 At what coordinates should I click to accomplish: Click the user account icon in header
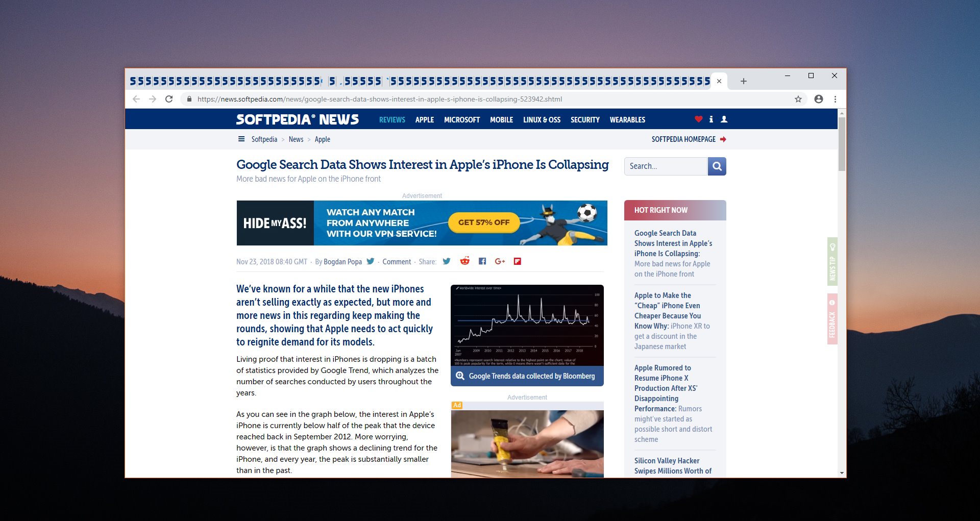pyautogui.click(x=724, y=119)
